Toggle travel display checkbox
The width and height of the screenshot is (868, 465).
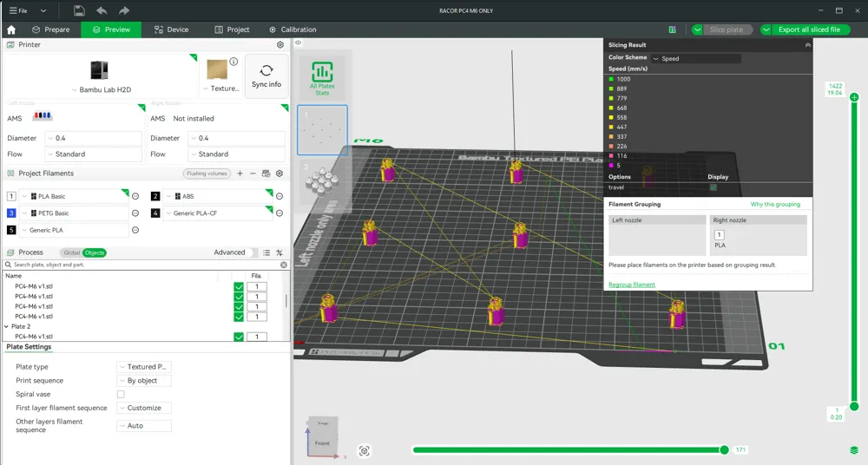713,187
